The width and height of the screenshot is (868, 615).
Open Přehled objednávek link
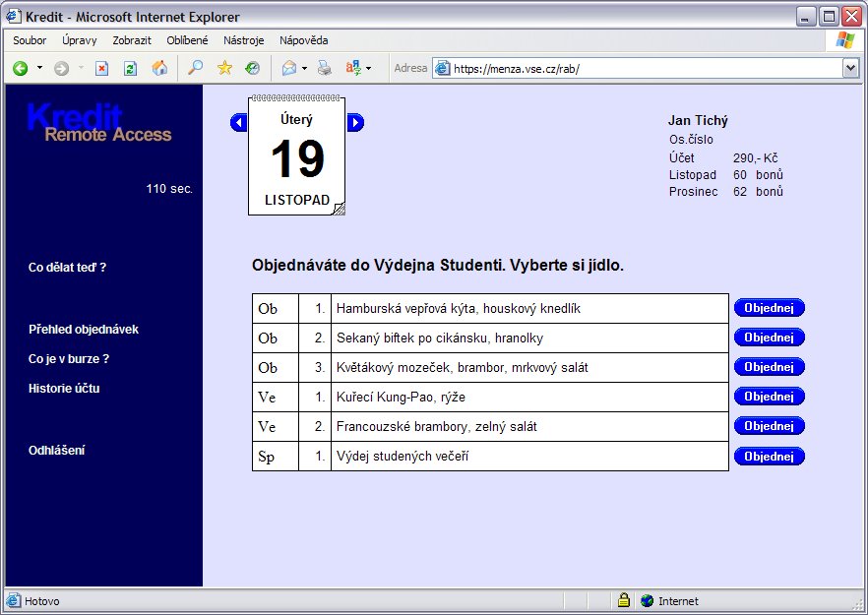coord(84,330)
